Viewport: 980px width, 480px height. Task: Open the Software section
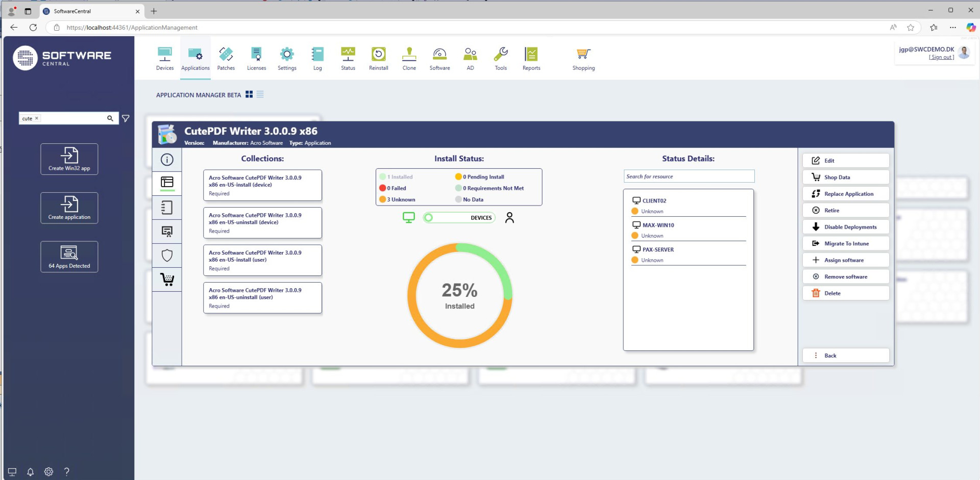pos(440,58)
